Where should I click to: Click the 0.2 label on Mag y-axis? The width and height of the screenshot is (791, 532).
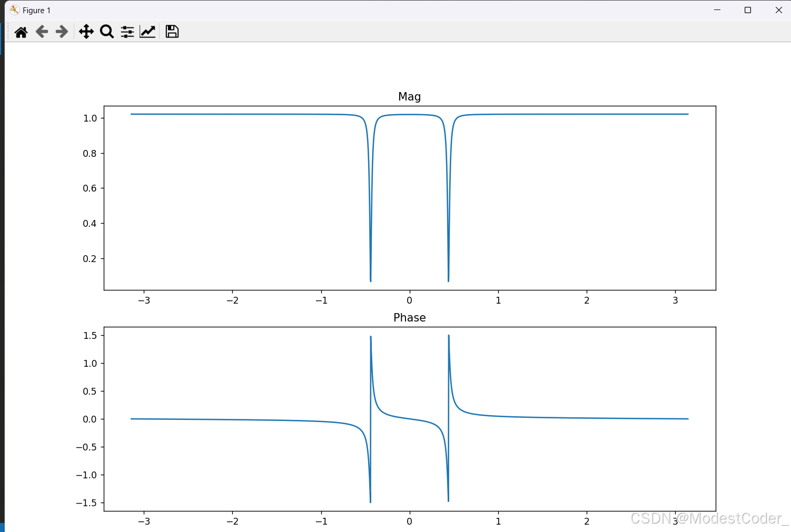click(90, 258)
